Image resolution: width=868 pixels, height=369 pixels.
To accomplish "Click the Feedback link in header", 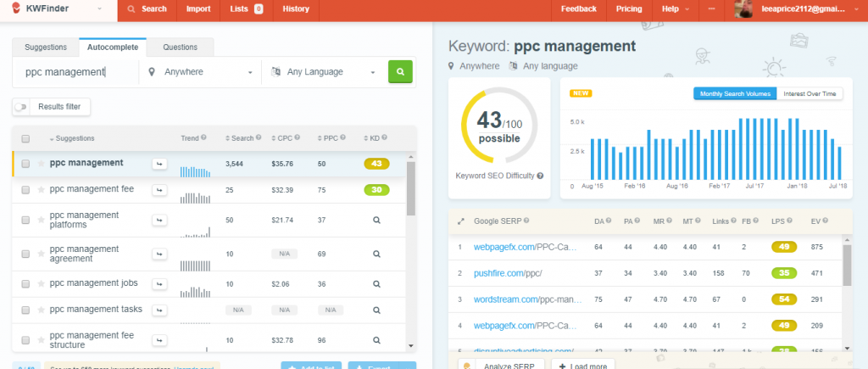I will click(x=579, y=8).
